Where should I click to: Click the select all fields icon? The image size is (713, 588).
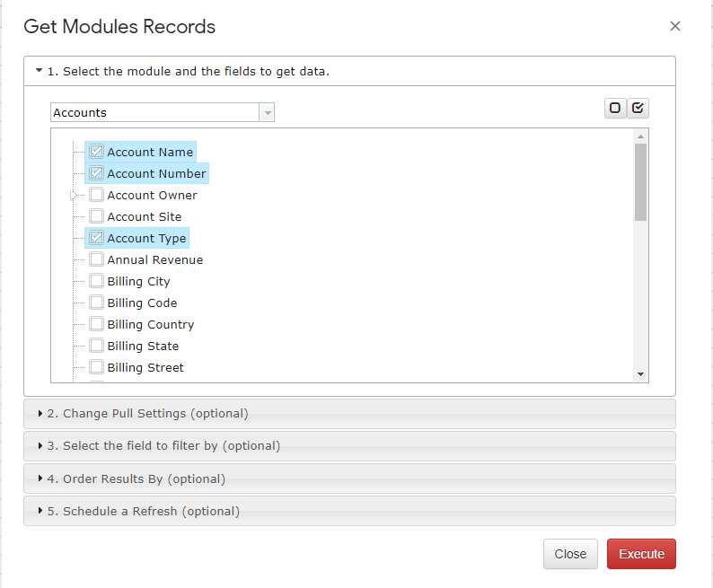coord(638,108)
